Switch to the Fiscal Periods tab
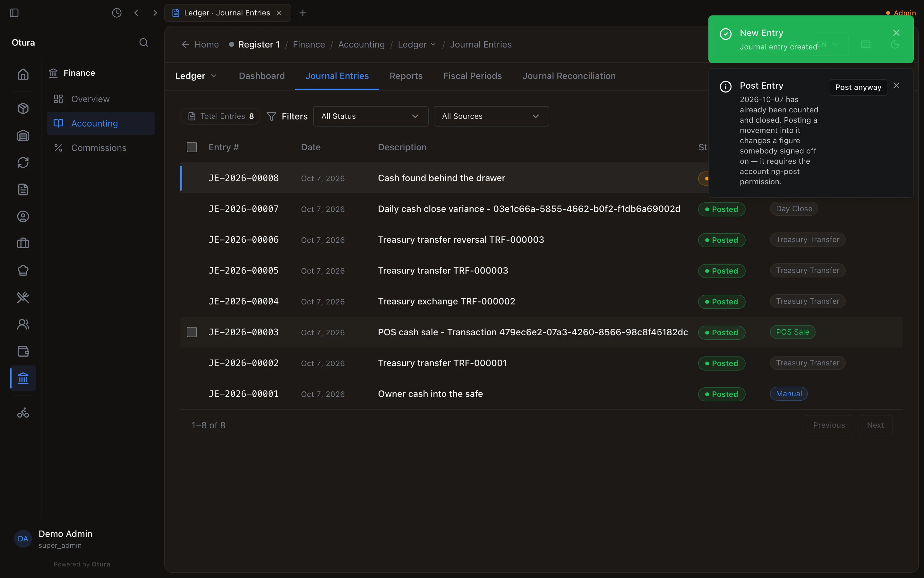This screenshot has height=578, width=924. 472,76
